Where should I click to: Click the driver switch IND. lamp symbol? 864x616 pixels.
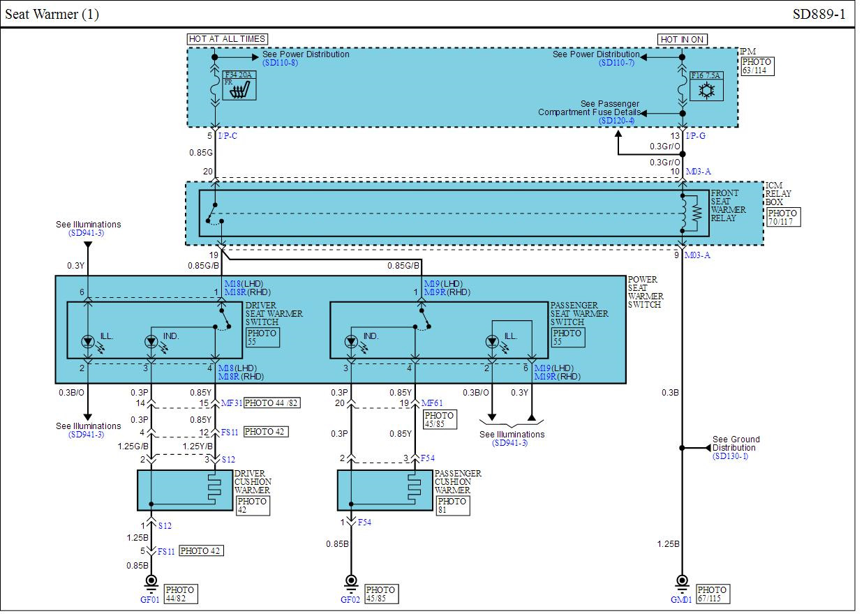tap(152, 341)
